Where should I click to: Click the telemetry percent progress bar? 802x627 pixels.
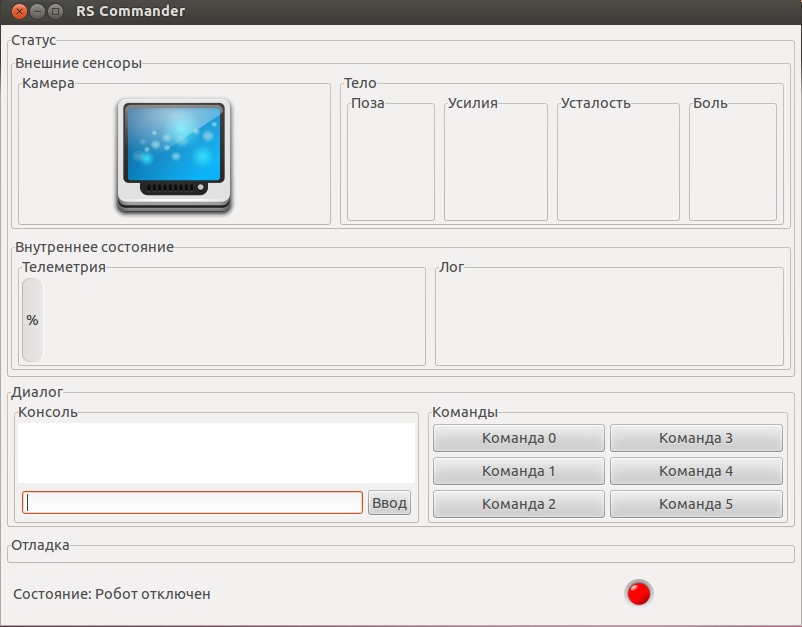(32, 320)
